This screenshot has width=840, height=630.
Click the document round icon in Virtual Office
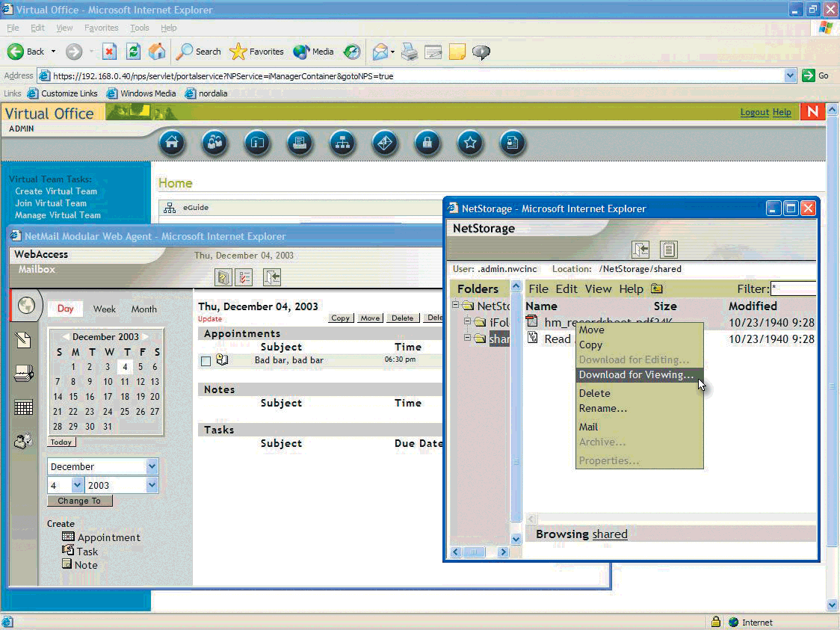[x=513, y=143]
